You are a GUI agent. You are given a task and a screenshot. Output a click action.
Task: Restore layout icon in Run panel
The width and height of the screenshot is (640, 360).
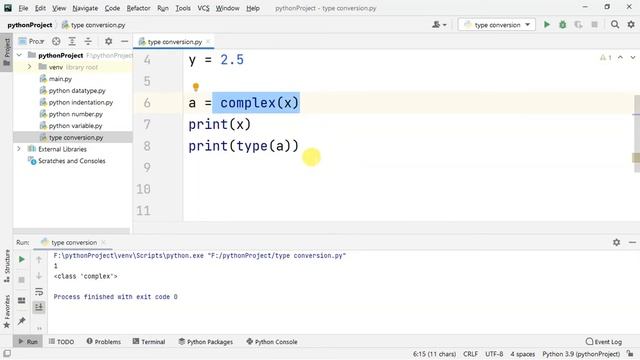tap(22, 301)
